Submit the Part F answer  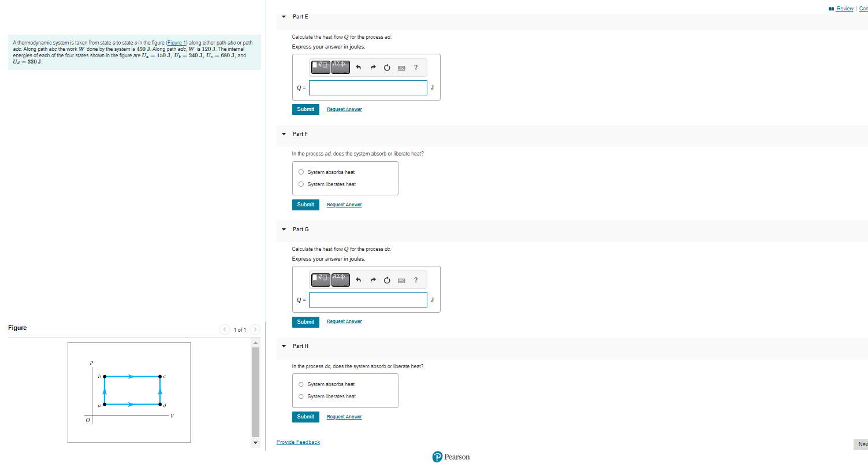306,205
